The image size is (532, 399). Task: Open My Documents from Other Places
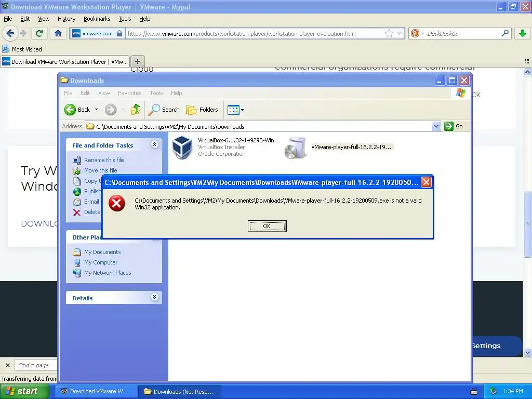point(102,252)
